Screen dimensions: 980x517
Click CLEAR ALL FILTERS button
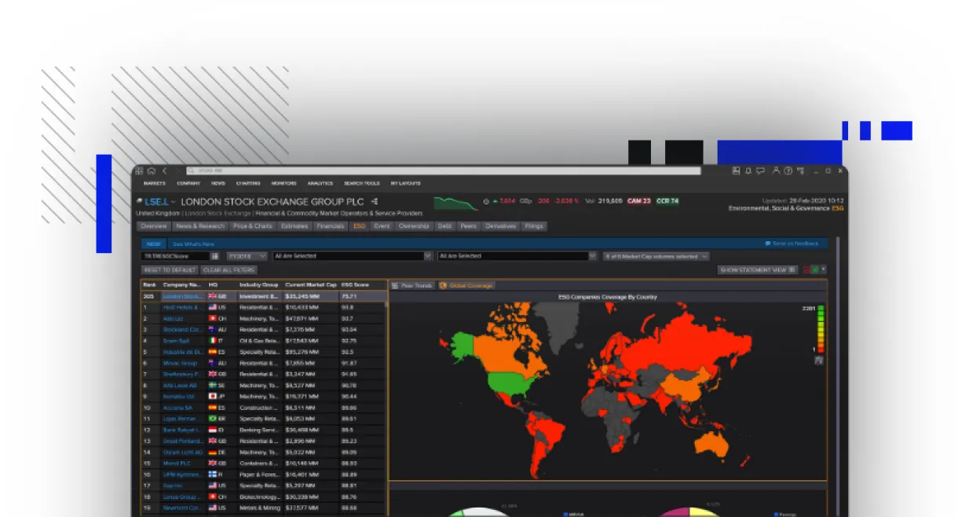(229, 269)
